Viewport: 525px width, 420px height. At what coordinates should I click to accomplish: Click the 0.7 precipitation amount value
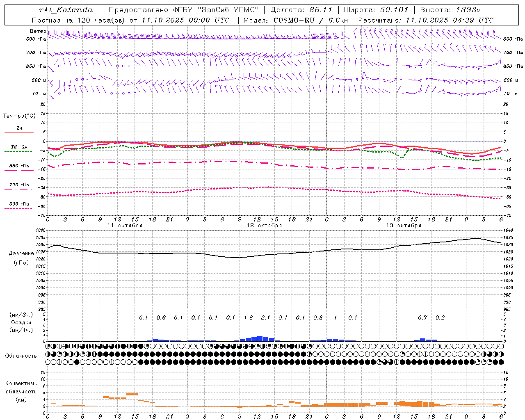pos(422,317)
